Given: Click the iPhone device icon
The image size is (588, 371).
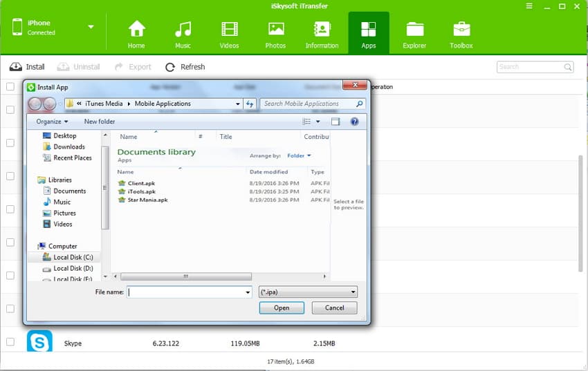Looking at the screenshot, I should [x=17, y=27].
